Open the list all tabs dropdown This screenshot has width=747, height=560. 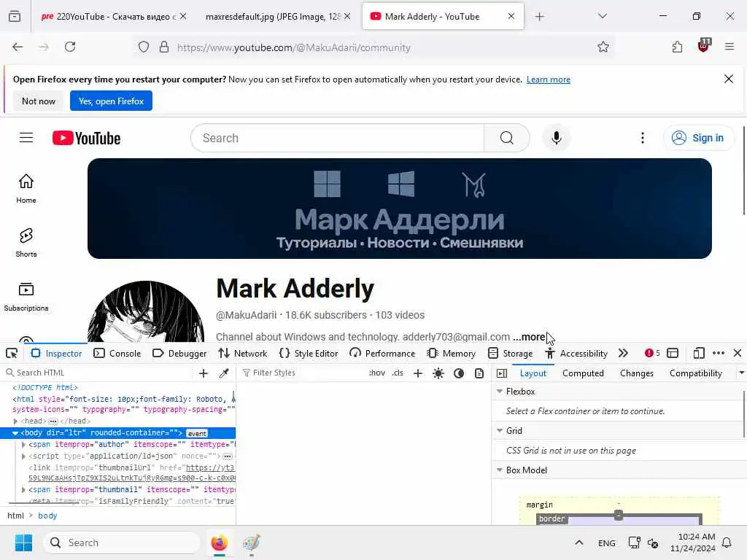click(603, 16)
